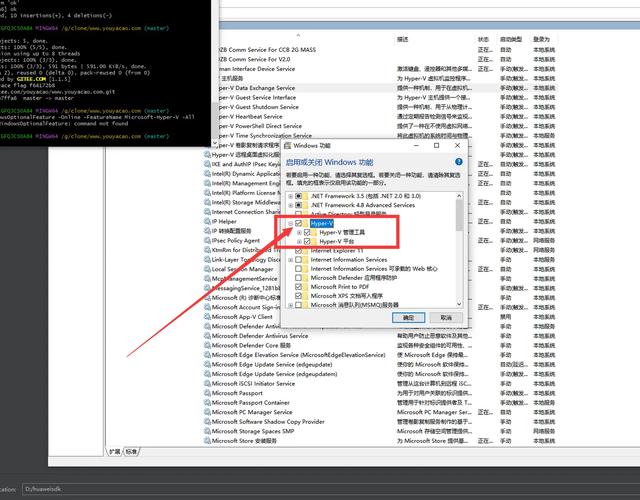Select Link-Layer Topology Discovery service icon
This screenshot has width=640, height=500.
207,259
